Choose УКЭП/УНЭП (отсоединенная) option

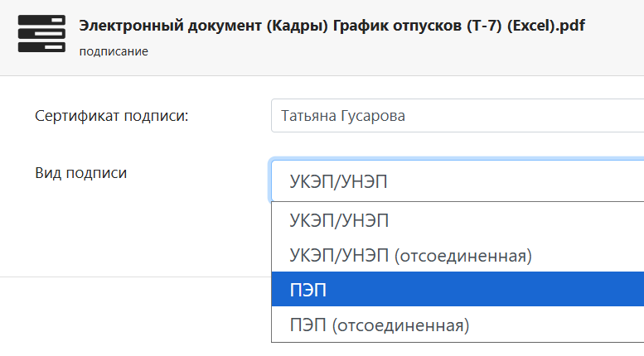[458, 255]
